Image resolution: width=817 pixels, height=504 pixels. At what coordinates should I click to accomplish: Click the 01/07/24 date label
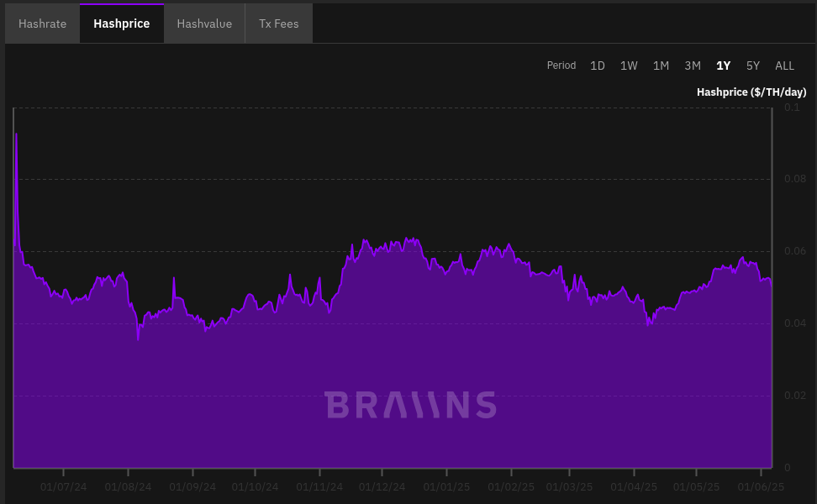[64, 487]
